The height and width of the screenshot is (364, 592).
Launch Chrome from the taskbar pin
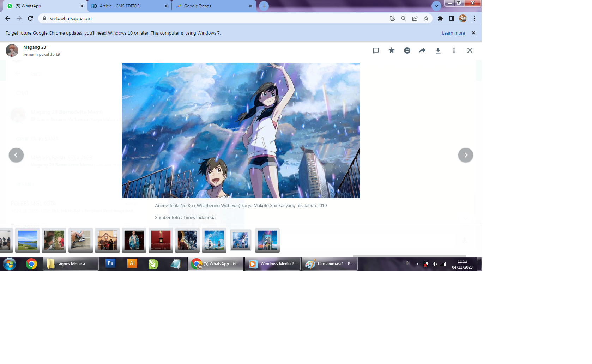[x=31, y=264]
